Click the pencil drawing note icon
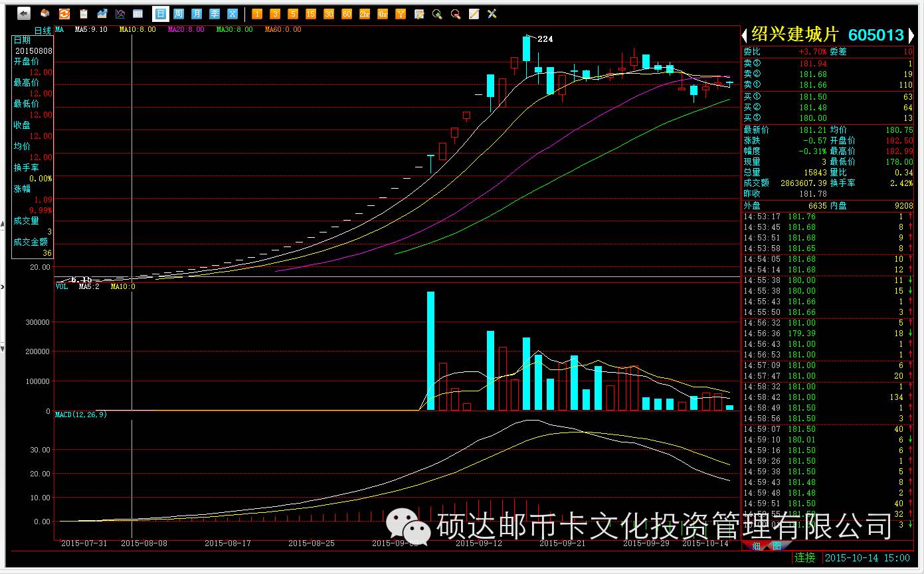 pos(474,13)
